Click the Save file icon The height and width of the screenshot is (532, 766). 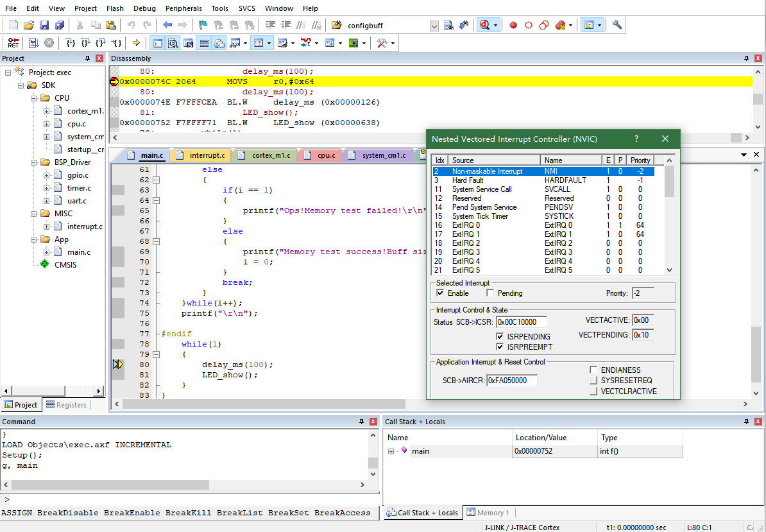(x=44, y=25)
